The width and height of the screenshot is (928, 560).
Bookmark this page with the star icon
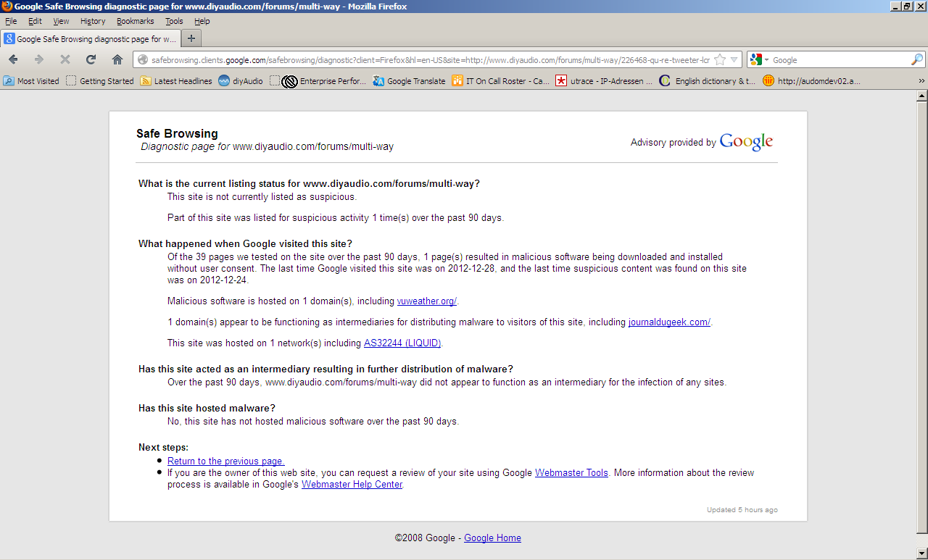point(720,60)
